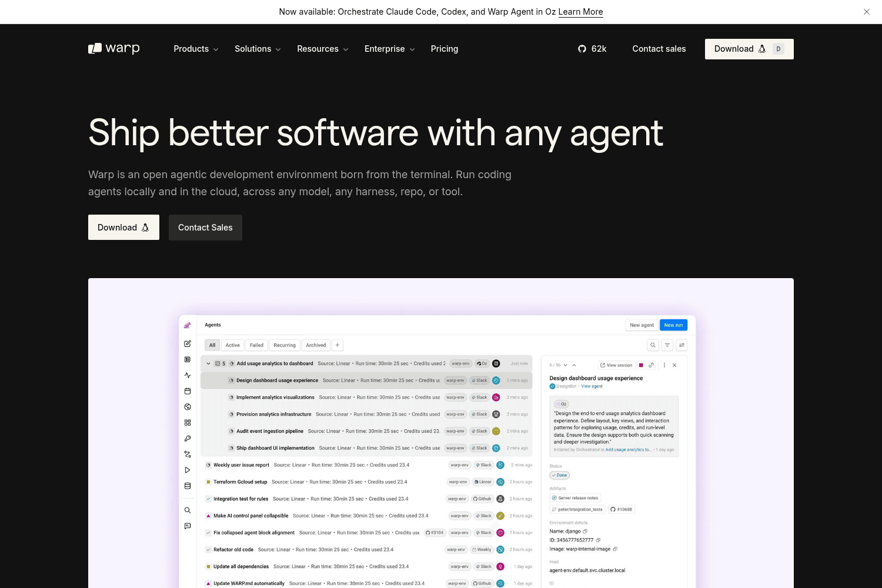Go to next item with the down chevron
Screen dimensions: 882x588
(566, 365)
